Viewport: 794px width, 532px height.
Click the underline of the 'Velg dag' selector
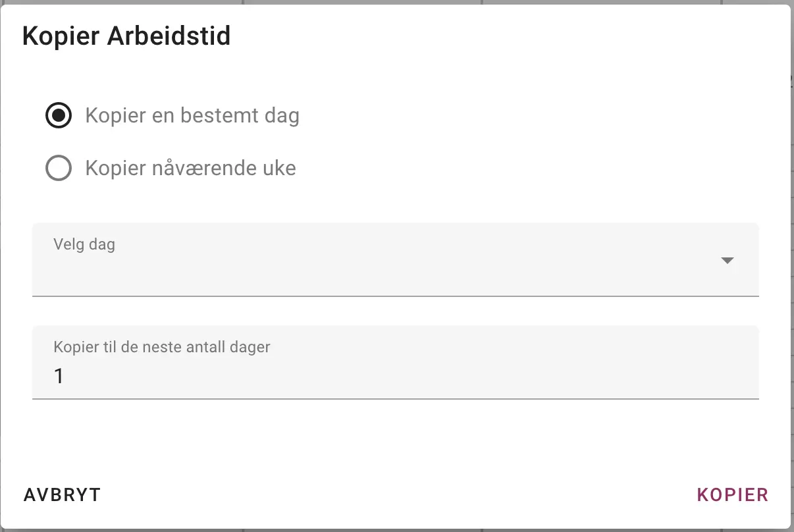pos(395,296)
